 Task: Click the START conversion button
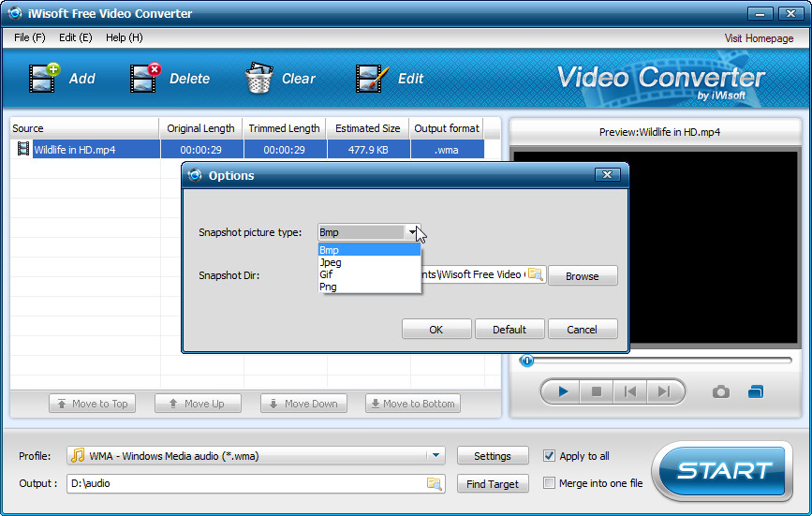click(x=723, y=470)
